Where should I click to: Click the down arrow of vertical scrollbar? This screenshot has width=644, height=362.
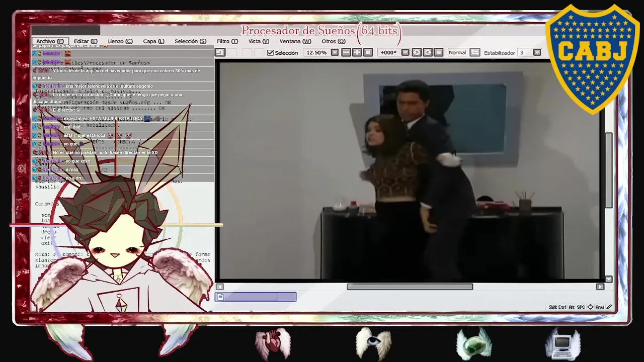609,279
